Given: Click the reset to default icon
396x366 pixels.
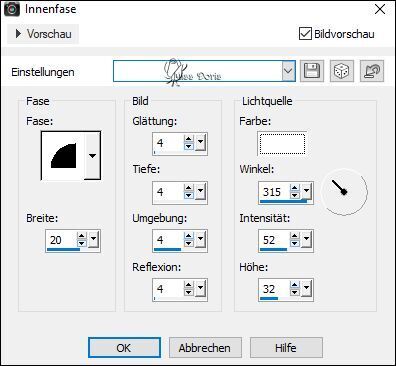Looking at the screenshot, I should tap(372, 71).
